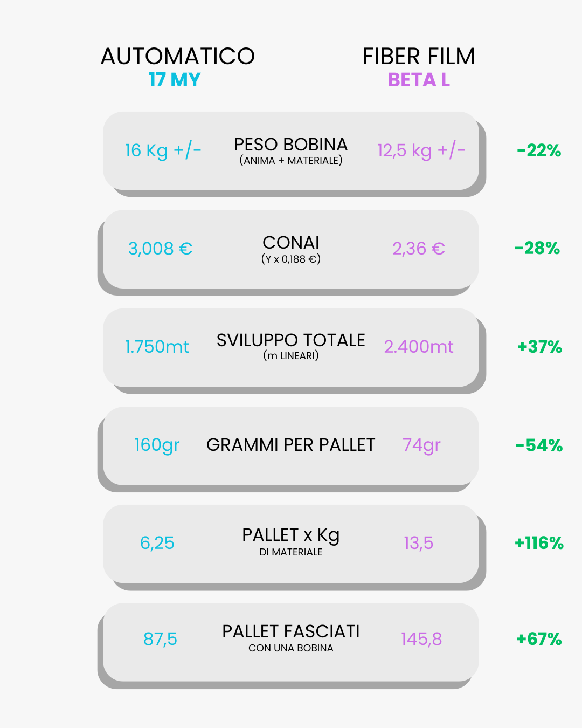Screen dimensions: 582x728
Task: Select the +37% percentage
Action: (x=539, y=347)
